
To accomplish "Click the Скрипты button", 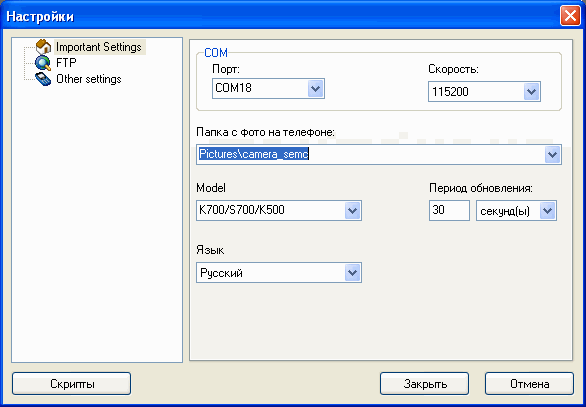I will pyautogui.click(x=71, y=383).
